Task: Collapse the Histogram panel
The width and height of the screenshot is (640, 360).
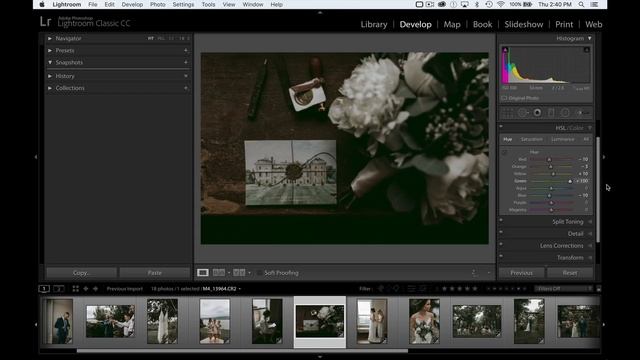Action: 589,38
